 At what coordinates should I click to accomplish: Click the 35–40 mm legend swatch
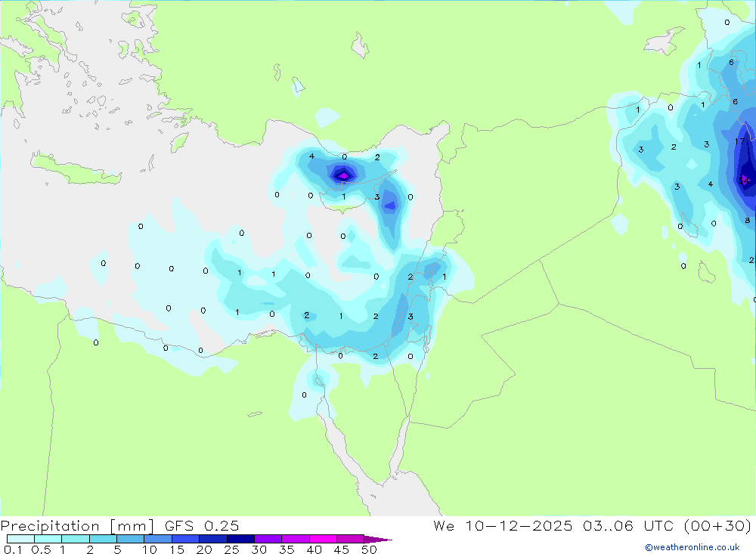tap(296, 539)
